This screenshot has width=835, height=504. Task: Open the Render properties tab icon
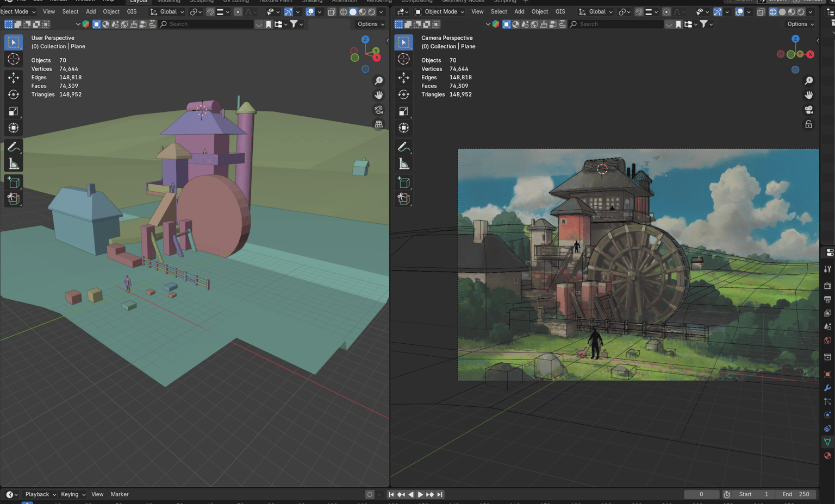click(x=827, y=286)
